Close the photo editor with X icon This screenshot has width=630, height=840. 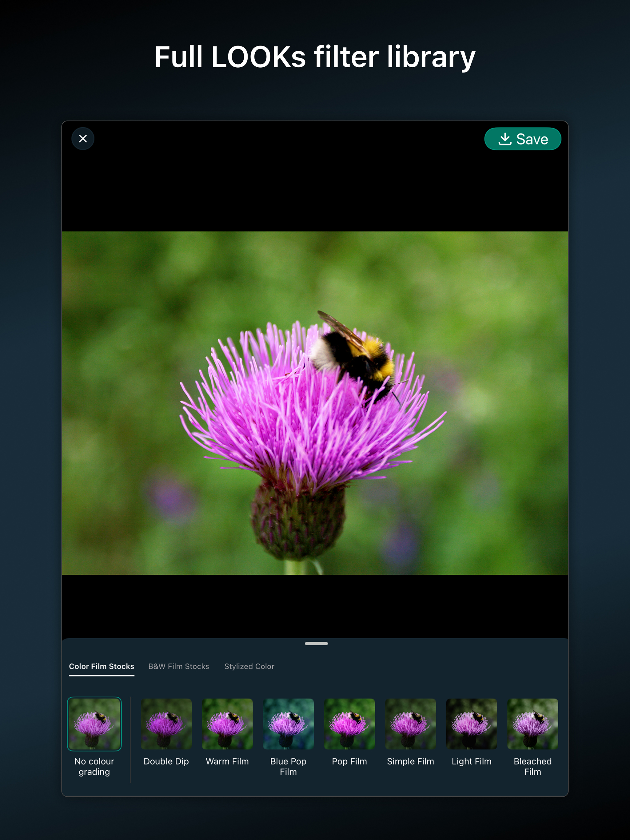pos(83,139)
